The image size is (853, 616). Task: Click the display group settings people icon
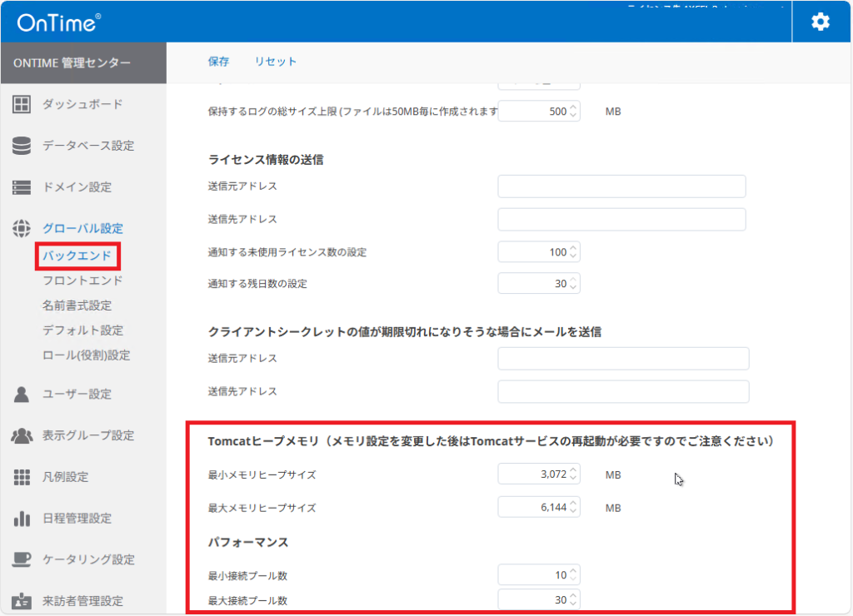tap(22, 435)
